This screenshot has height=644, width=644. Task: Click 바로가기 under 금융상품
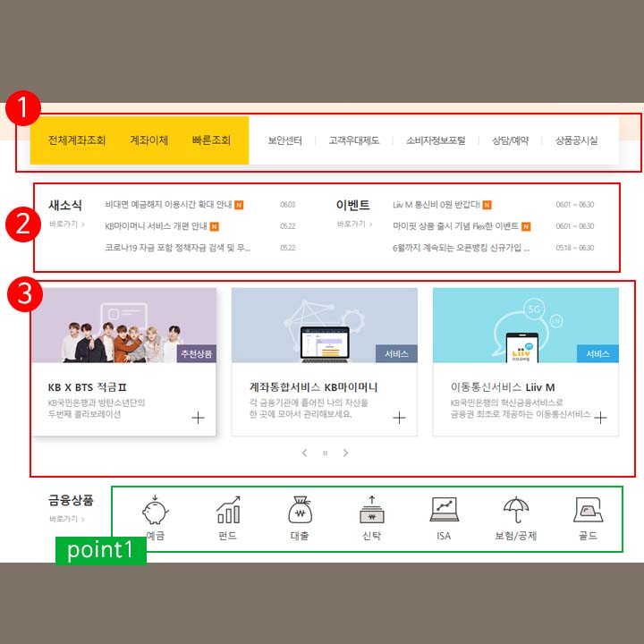click(x=67, y=519)
